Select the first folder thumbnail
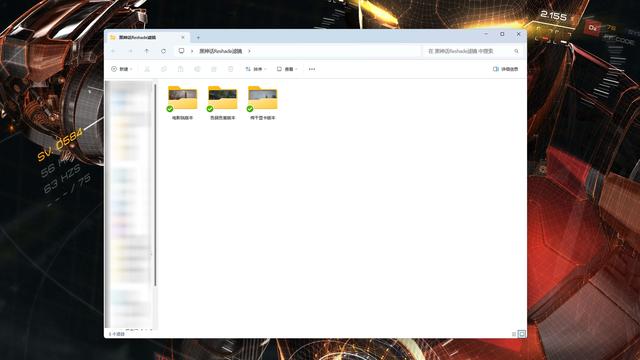Screen dimensions: 640x360 tap(182, 103)
